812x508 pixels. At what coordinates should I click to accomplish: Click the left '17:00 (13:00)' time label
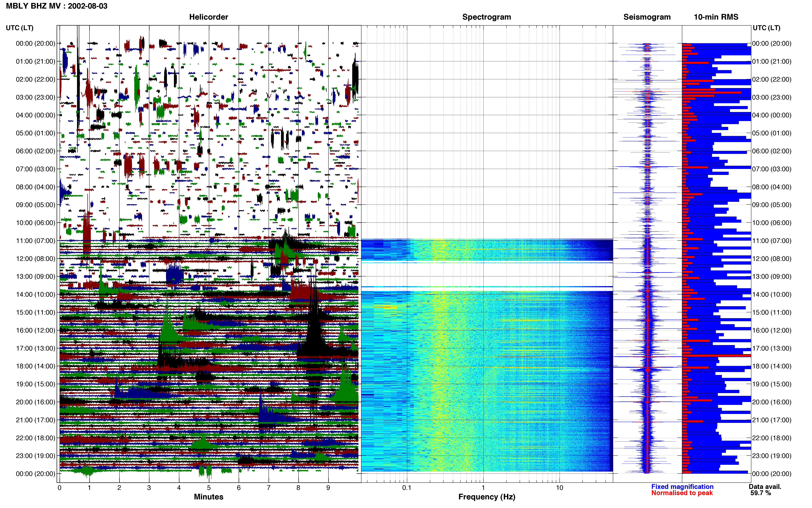point(36,348)
